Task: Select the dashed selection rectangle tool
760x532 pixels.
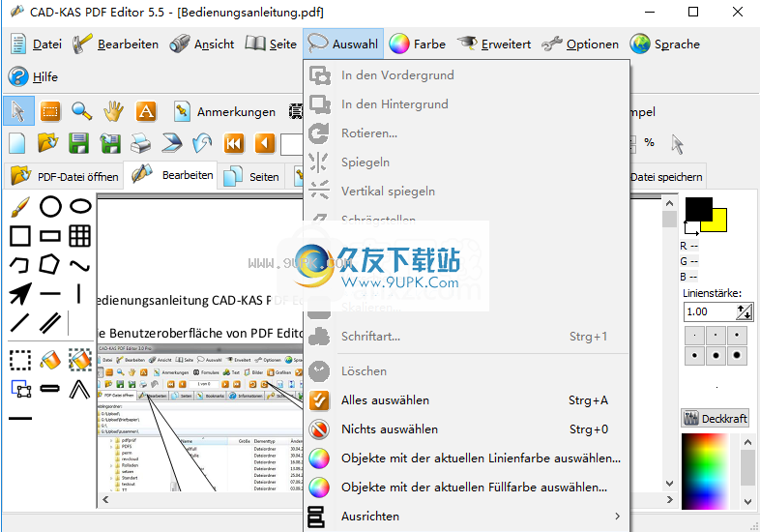Action: pos(20,361)
